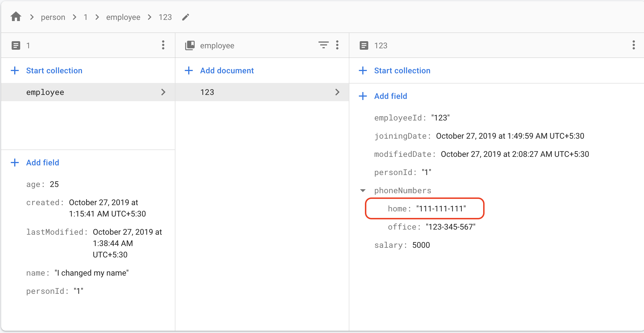Open the three-dot menu on the employee collection panel
Viewport: 644px width, 333px height.
[x=337, y=45]
